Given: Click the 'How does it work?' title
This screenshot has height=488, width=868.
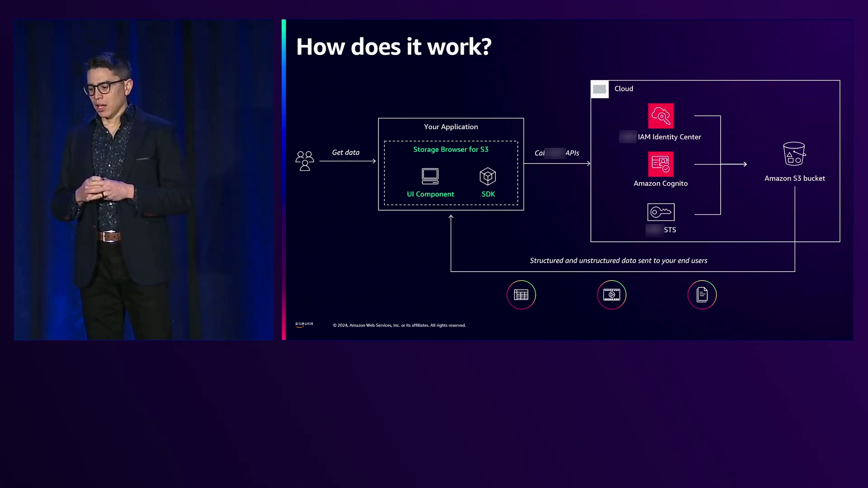Looking at the screenshot, I should [x=394, y=47].
